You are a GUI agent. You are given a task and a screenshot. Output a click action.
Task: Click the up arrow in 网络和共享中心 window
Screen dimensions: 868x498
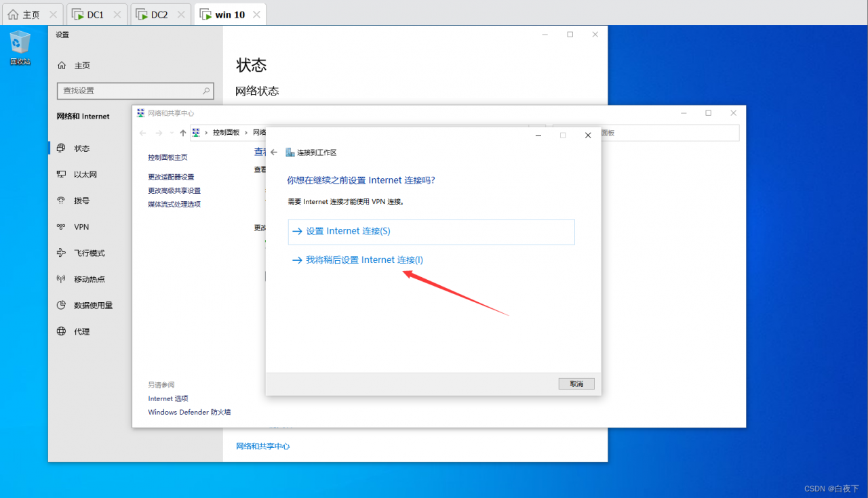(x=183, y=133)
